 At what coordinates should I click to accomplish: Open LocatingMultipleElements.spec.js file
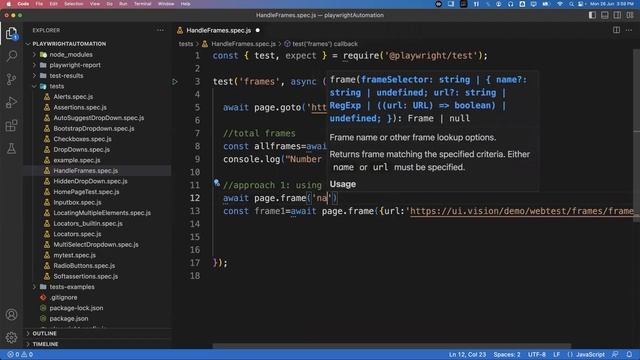pos(102,213)
